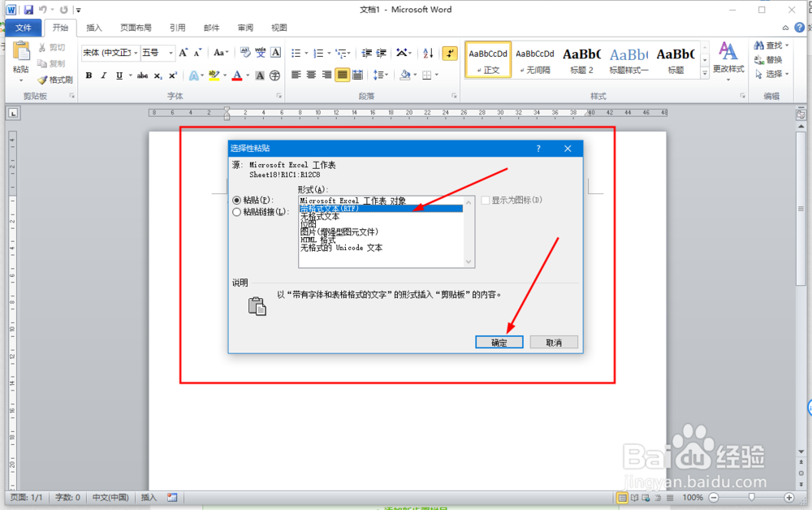Click the Paste clipboard icon

[x=21, y=51]
